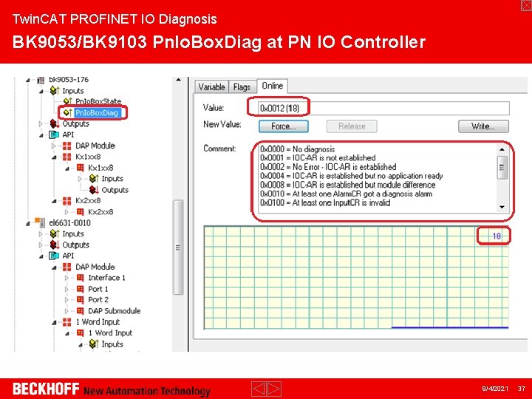The width and height of the screenshot is (532, 399).
Task: Collapse the bk9053-176 tree node
Action: (28, 81)
